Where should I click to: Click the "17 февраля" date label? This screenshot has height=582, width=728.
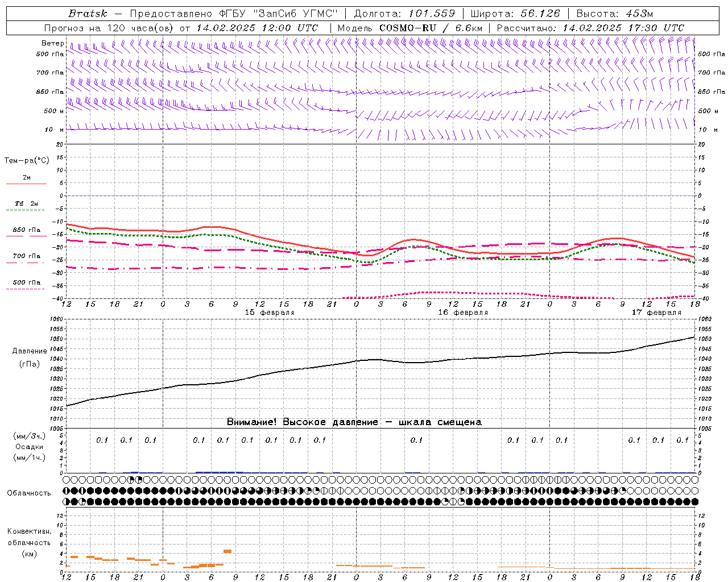point(656,313)
